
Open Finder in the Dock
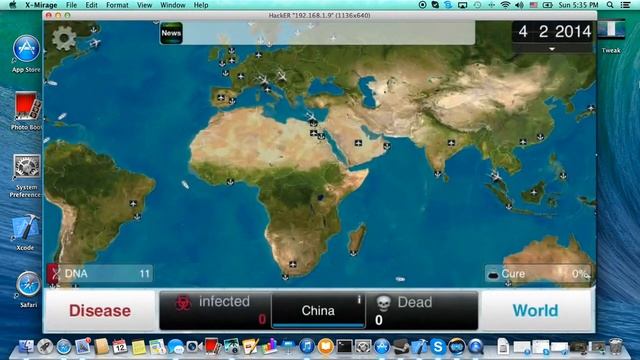27,347
